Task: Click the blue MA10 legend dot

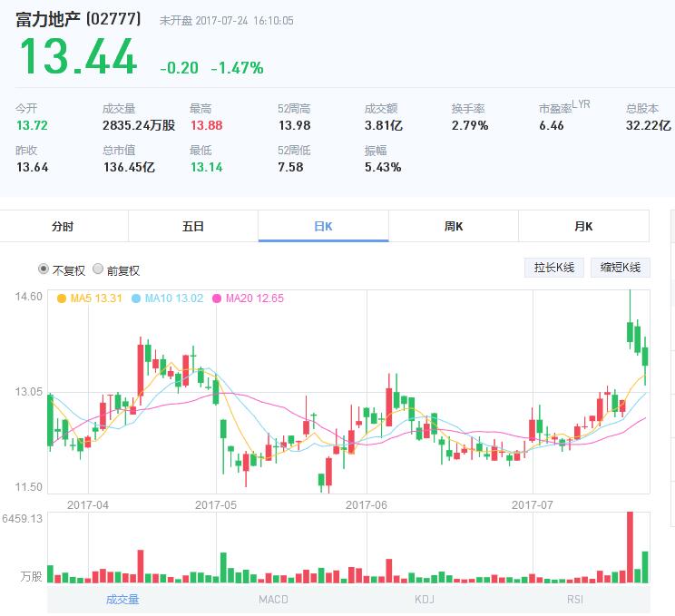Action: coord(136,298)
